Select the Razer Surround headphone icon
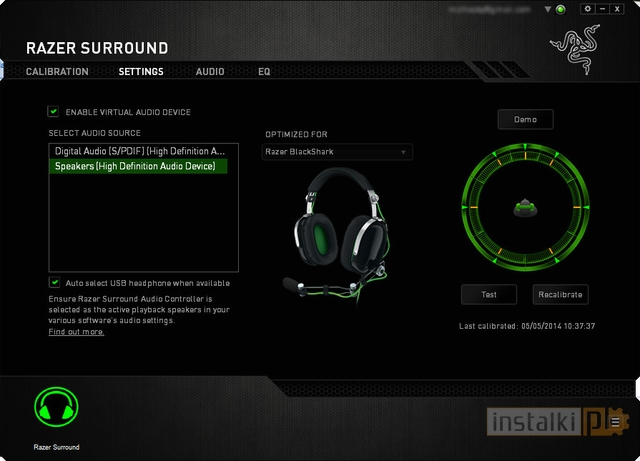640x461 pixels. pos(56,407)
